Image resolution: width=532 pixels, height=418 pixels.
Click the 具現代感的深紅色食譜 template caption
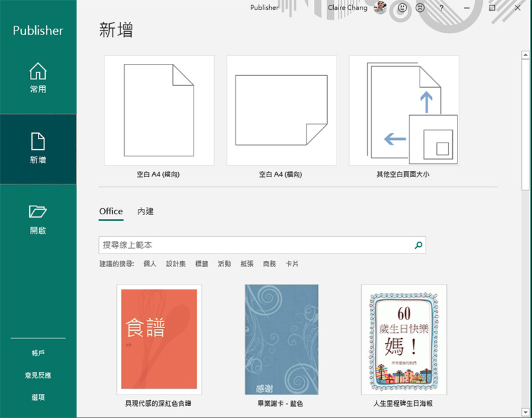[158, 403]
